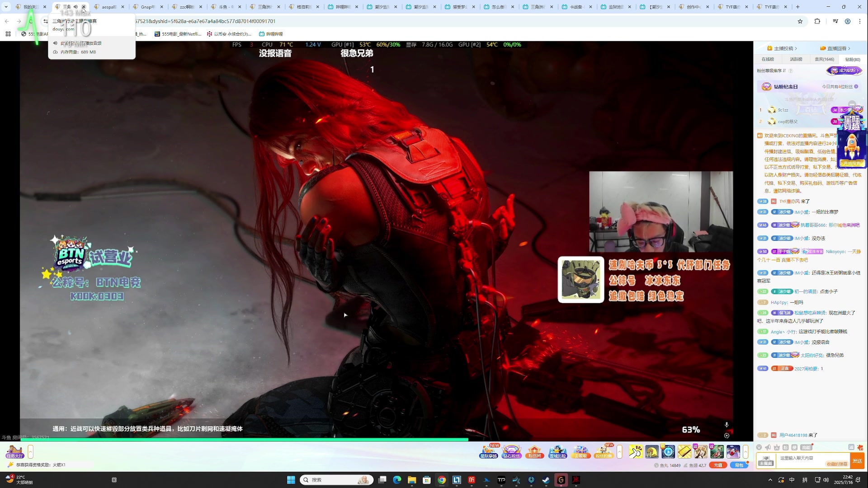This screenshot has width=868, height=488.
Task: Click the Windows Start button
Action: (x=291, y=480)
